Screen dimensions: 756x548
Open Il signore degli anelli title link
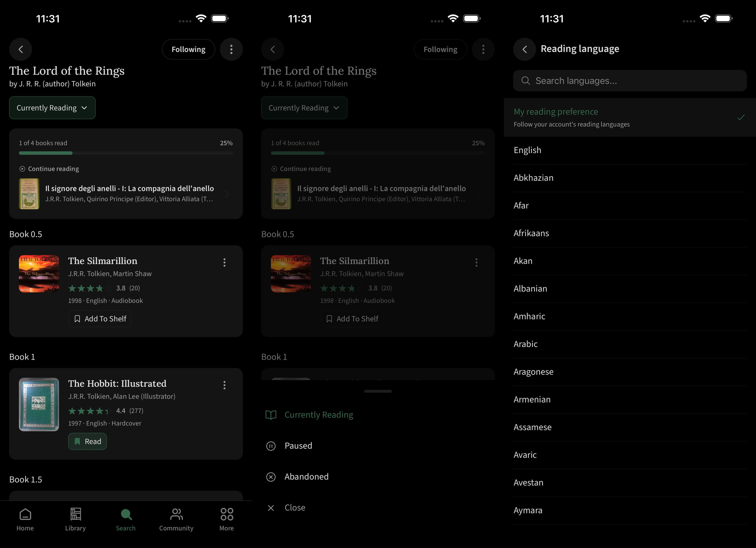[x=130, y=188]
